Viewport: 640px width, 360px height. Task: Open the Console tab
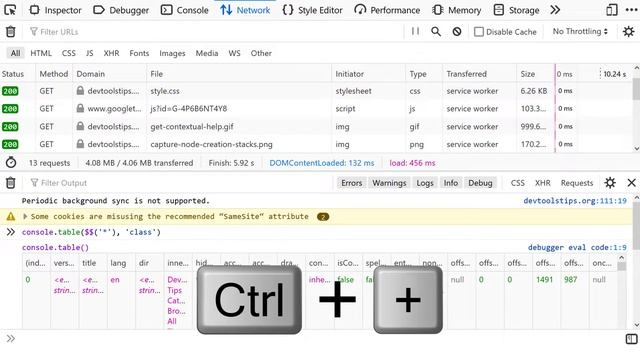click(184, 10)
